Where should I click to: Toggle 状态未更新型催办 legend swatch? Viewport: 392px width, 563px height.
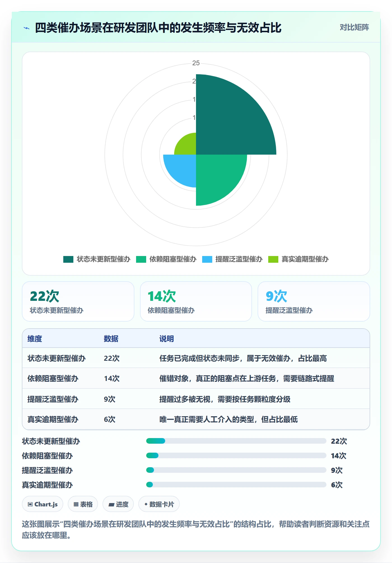tap(68, 259)
